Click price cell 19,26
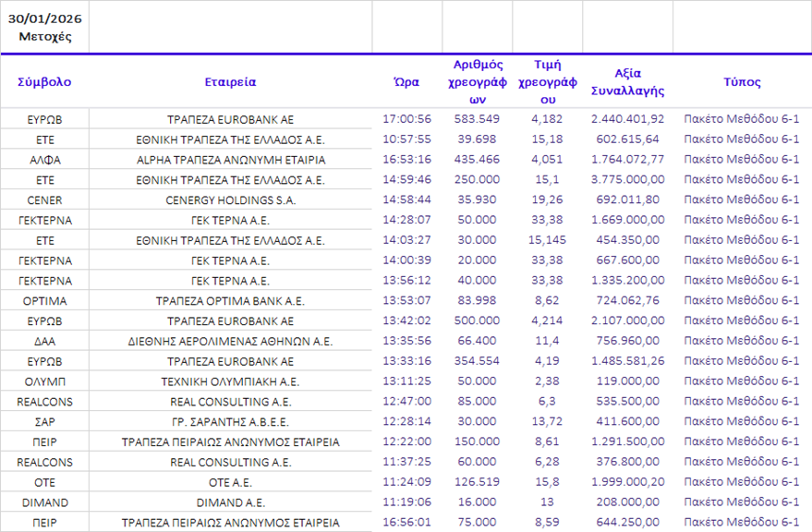 547,199
